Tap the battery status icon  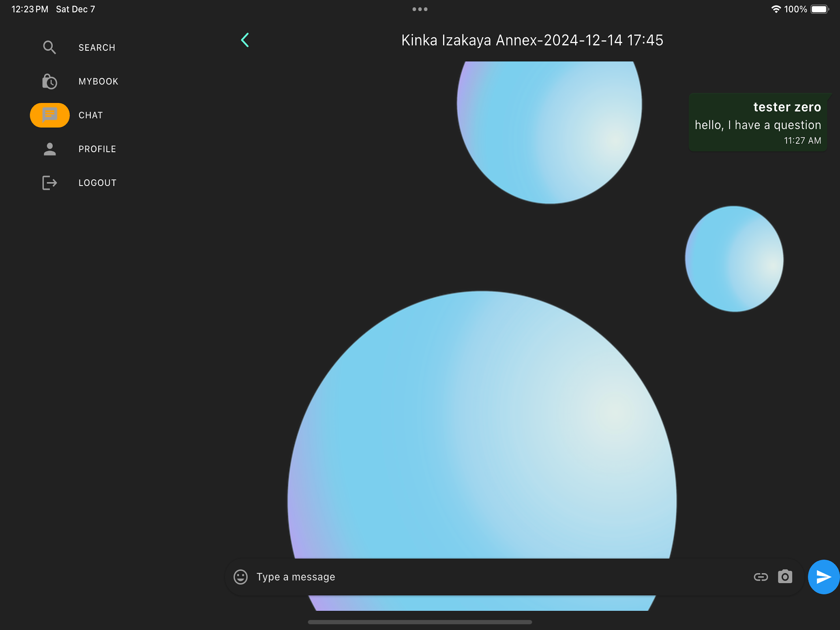[x=820, y=9]
